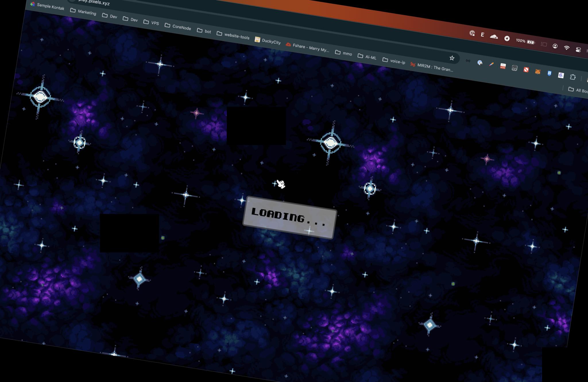Show battery status at 100%
The height and width of the screenshot is (382, 588).
[x=525, y=41]
